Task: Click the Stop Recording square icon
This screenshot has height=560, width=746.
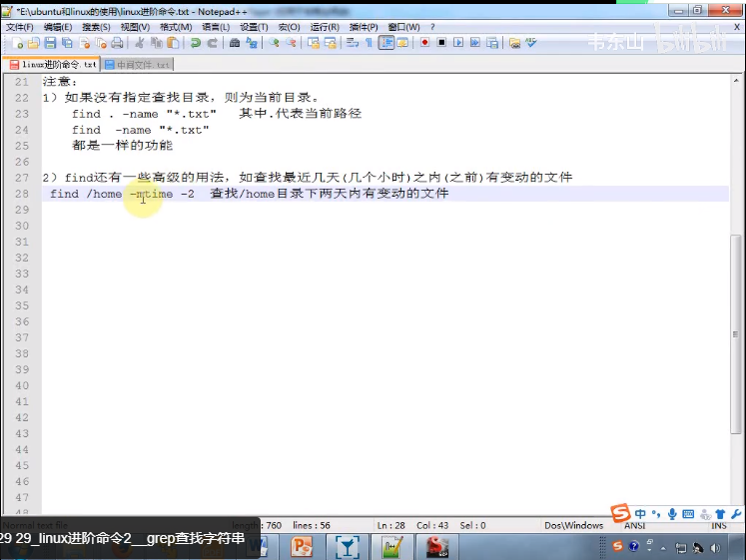Action: tap(441, 43)
